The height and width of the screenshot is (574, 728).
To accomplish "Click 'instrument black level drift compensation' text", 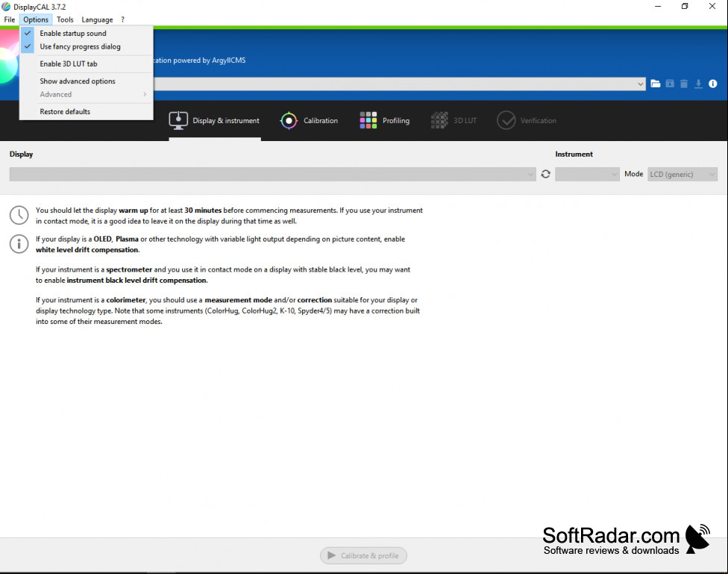I will pyautogui.click(x=136, y=280).
